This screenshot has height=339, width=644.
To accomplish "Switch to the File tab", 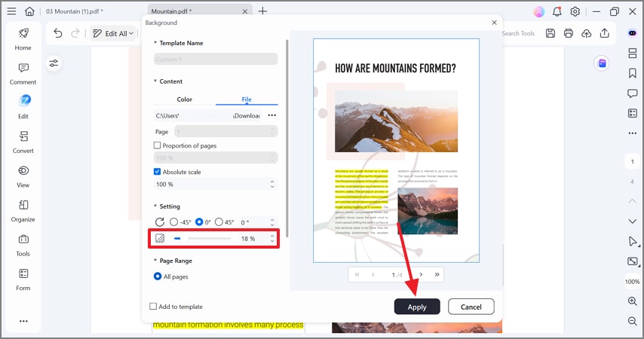I will point(247,99).
